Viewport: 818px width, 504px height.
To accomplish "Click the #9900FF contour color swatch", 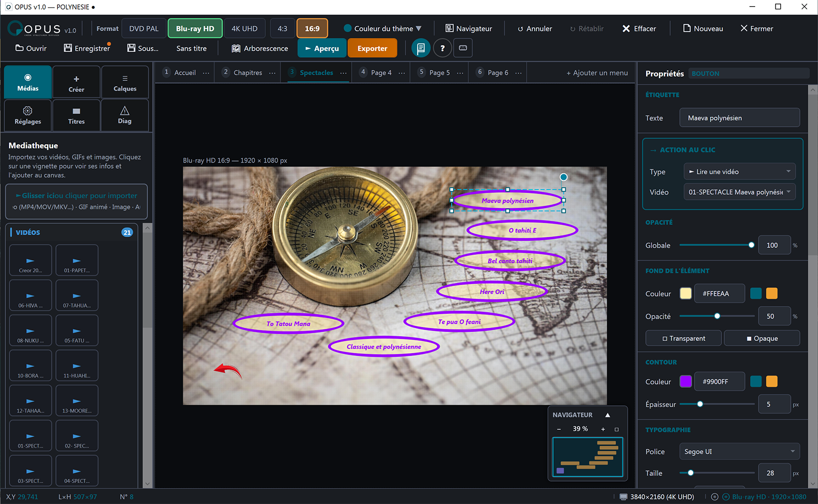I will click(x=686, y=381).
